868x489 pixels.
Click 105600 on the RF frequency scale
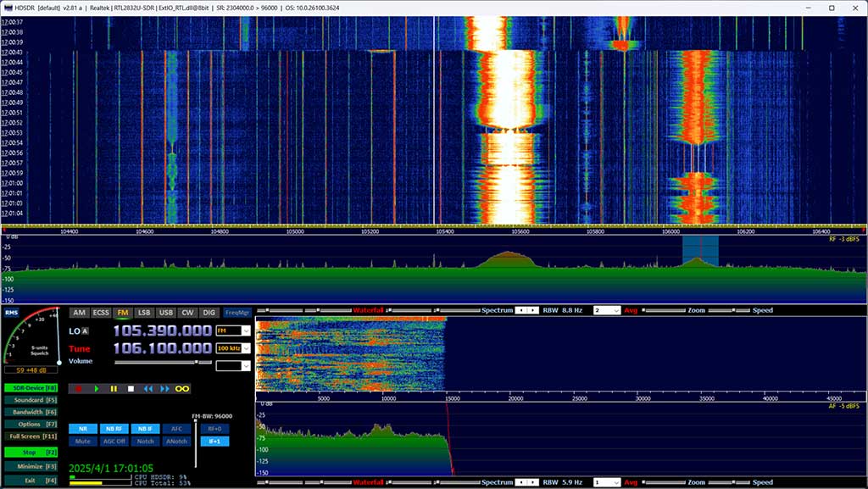point(520,231)
